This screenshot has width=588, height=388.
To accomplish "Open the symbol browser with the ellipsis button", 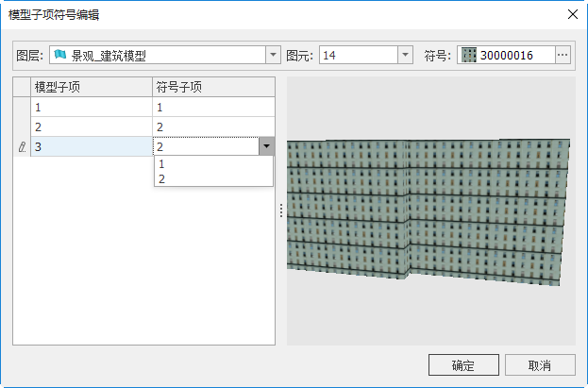I will (x=563, y=56).
